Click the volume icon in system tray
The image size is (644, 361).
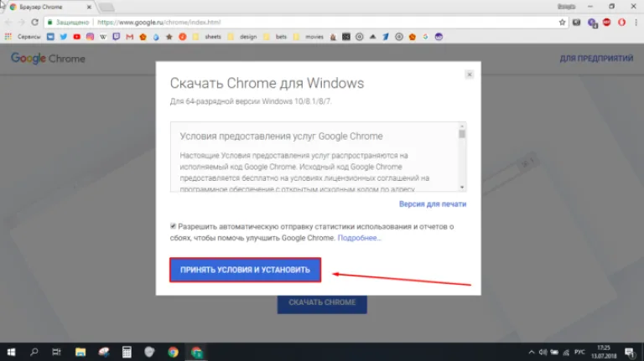point(543,352)
